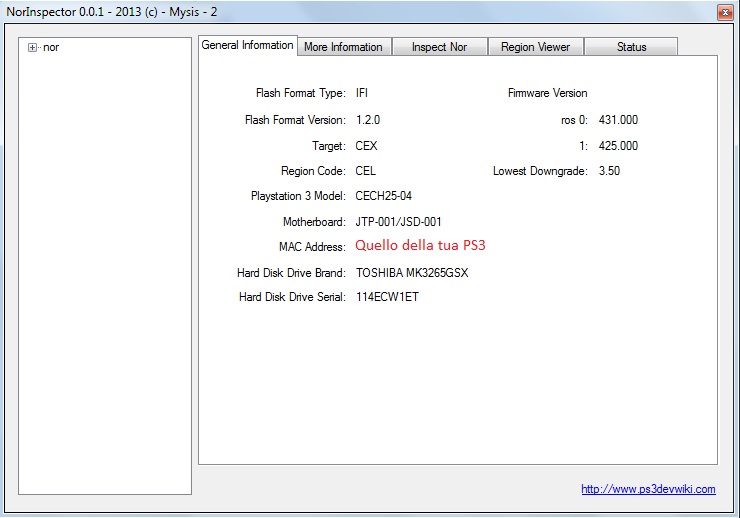The width and height of the screenshot is (740, 518).
Task: Open the Region Viewer tab
Action: click(535, 47)
